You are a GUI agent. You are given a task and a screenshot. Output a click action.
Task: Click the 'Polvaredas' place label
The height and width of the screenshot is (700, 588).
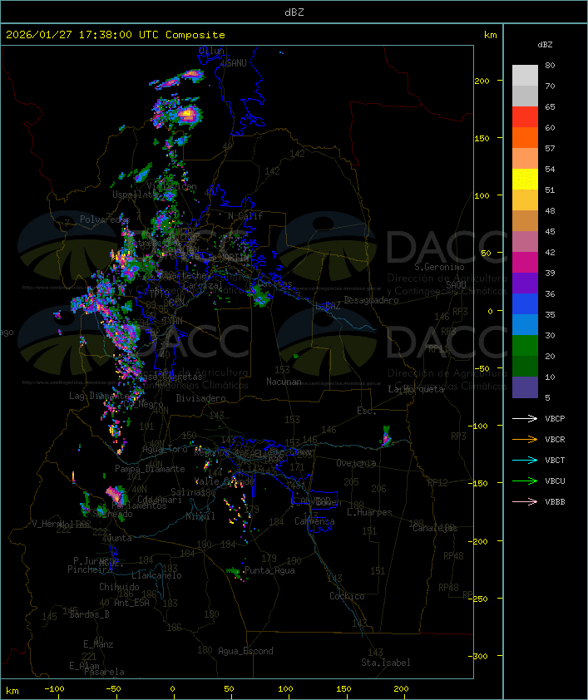[x=105, y=219]
